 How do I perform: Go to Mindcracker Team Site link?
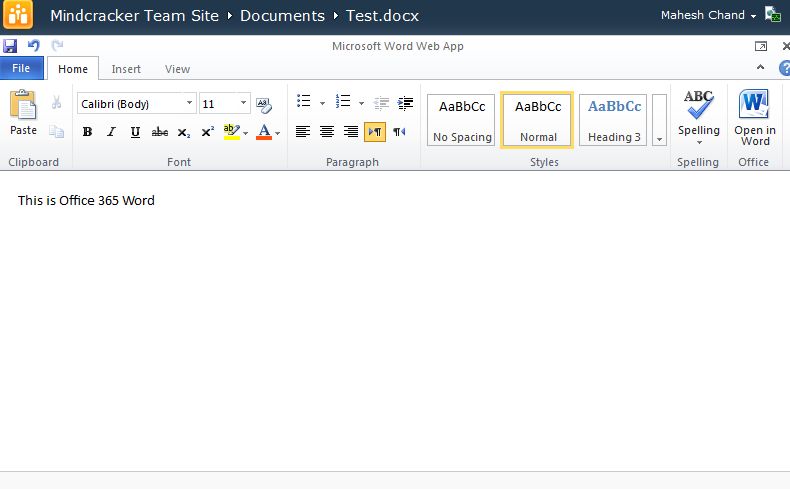coord(135,16)
